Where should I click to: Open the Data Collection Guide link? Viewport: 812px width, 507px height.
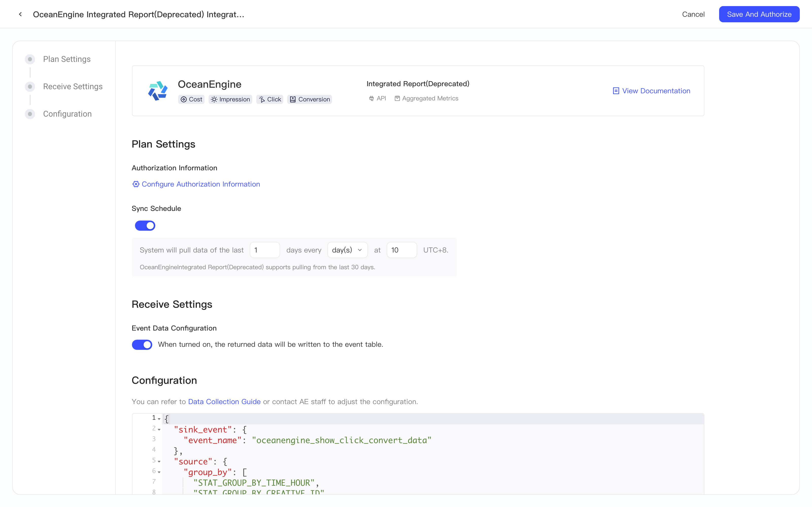224,402
